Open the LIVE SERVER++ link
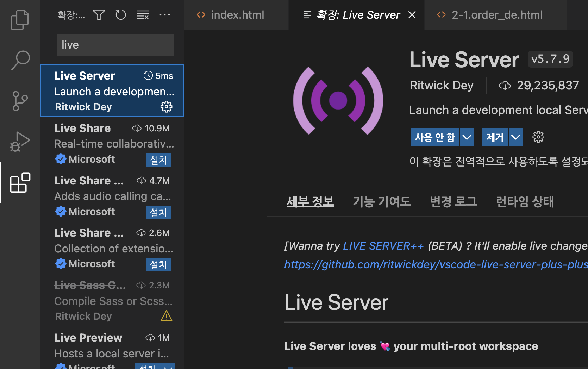The height and width of the screenshot is (369, 588). (383, 246)
